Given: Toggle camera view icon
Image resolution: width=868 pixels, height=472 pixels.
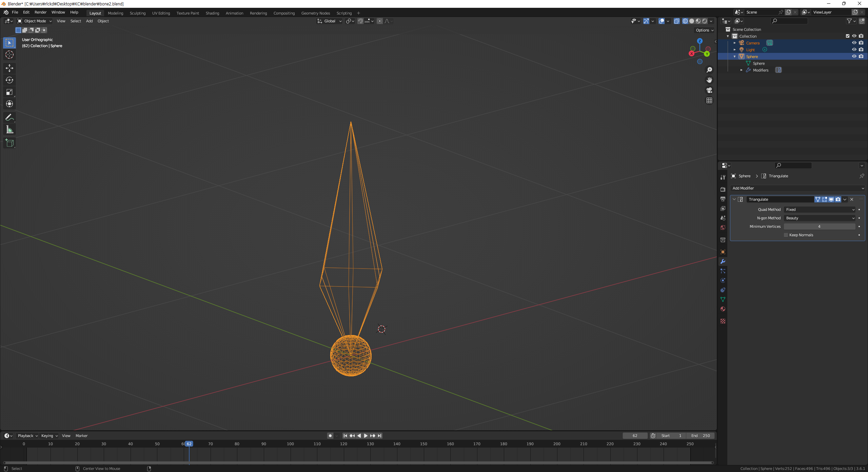Looking at the screenshot, I should [709, 90].
